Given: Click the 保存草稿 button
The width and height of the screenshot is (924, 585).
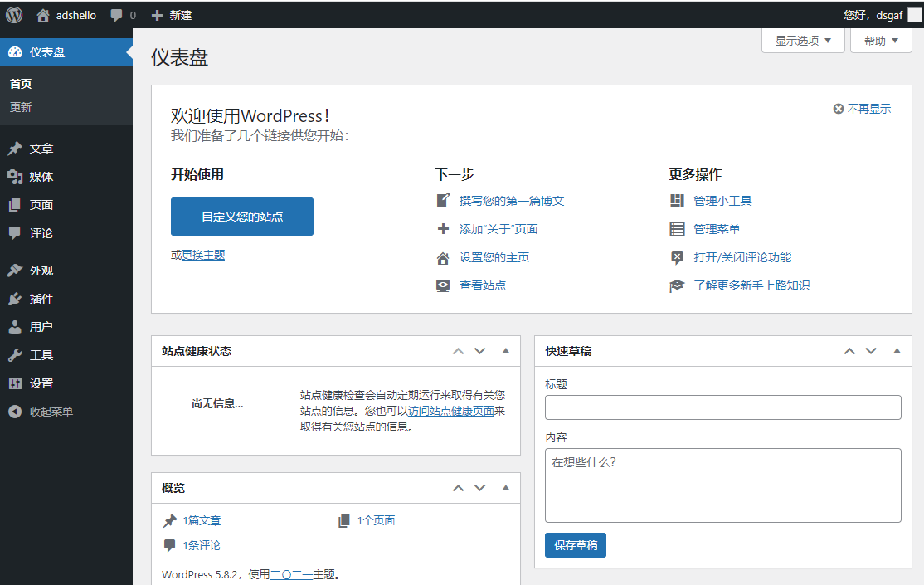Looking at the screenshot, I should coord(576,545).
